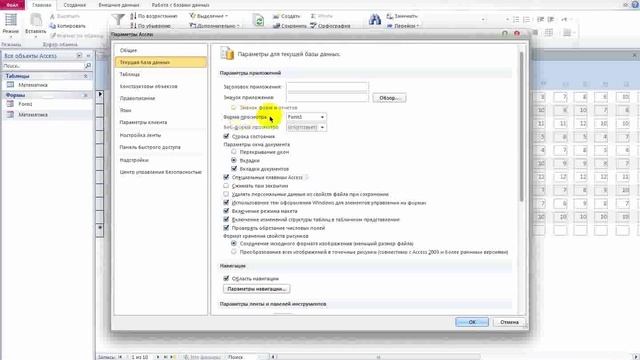This screenshot has height=360, width=640.
Task: Select Общие category in options dialog
Action: click(161, 50)
